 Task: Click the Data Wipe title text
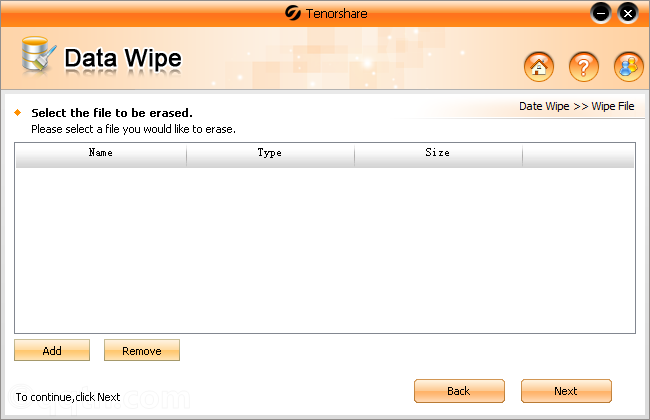pyautogui.click(x=123, y=59)
